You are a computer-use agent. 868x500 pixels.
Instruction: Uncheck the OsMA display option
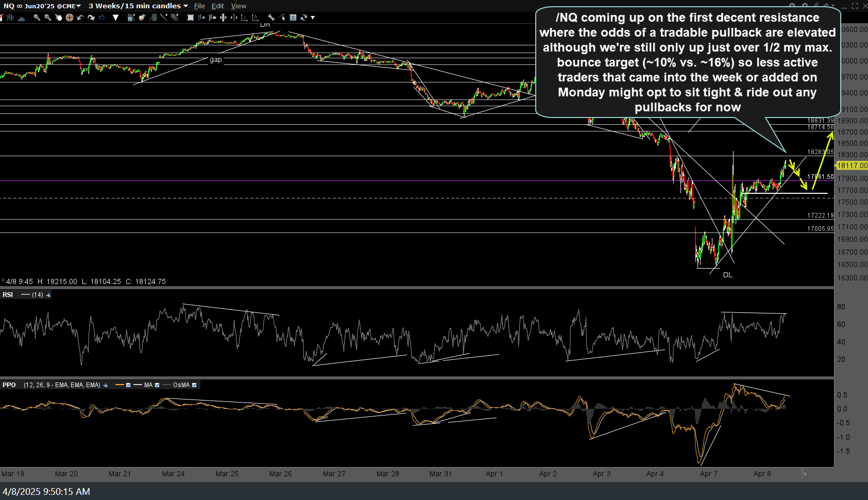click(194, 385)
